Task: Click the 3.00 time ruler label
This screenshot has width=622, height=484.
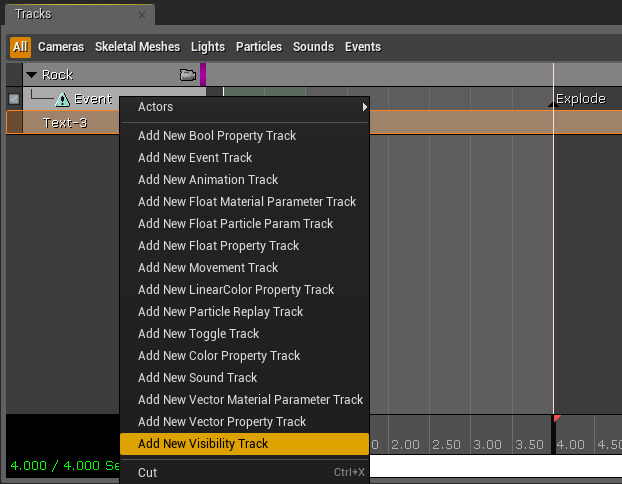Action: click(x=488, y=445)
